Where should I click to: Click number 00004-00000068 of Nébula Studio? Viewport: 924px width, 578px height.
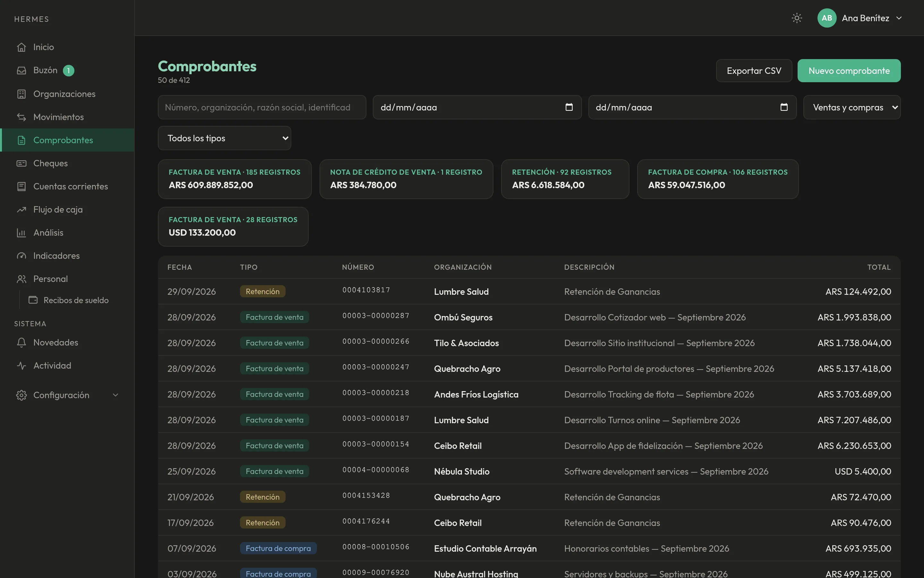point(376,470)
